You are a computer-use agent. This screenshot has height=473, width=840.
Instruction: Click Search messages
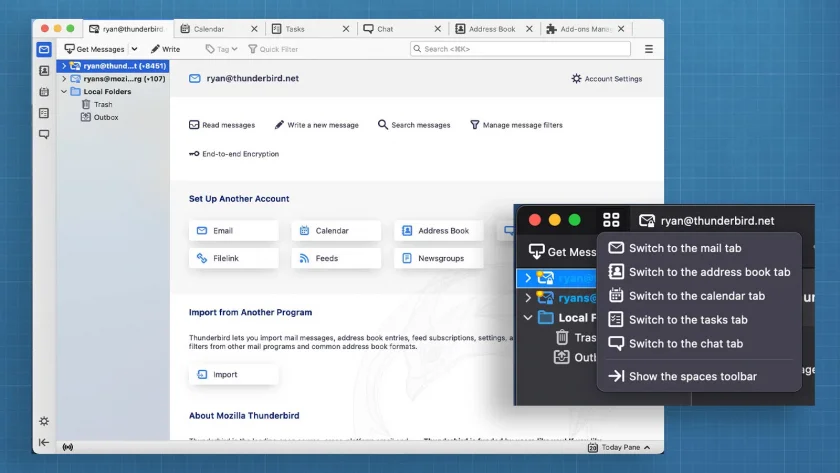(414, 125)
